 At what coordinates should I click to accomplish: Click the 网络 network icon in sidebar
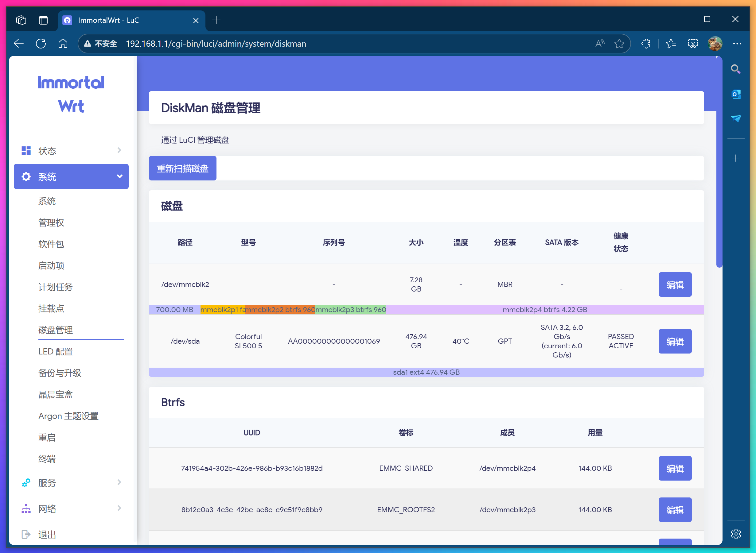[x=26, y=509]
